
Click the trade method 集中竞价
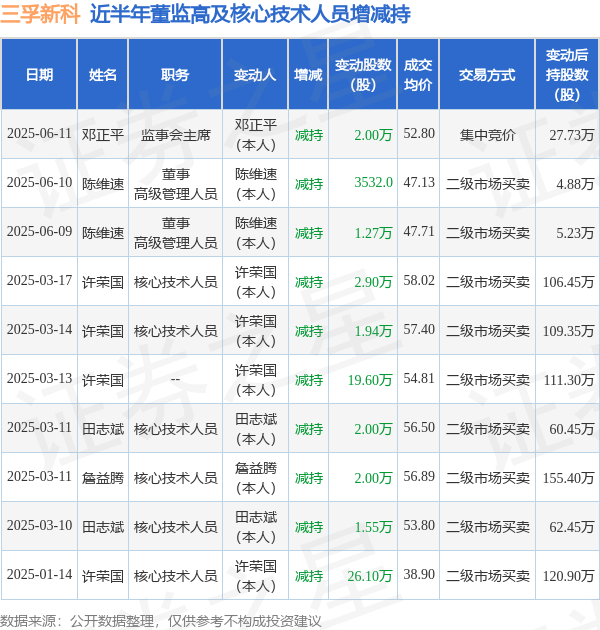[x=487, y=135]
